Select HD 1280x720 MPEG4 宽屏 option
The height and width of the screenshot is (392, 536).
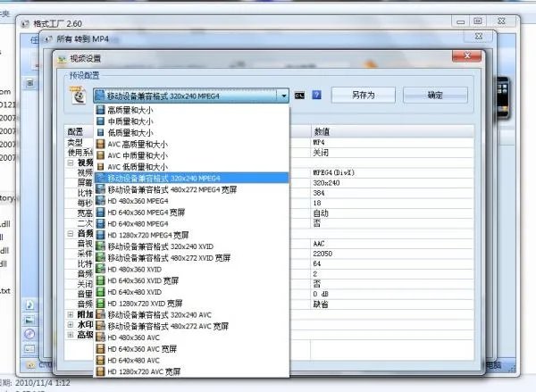191,235
